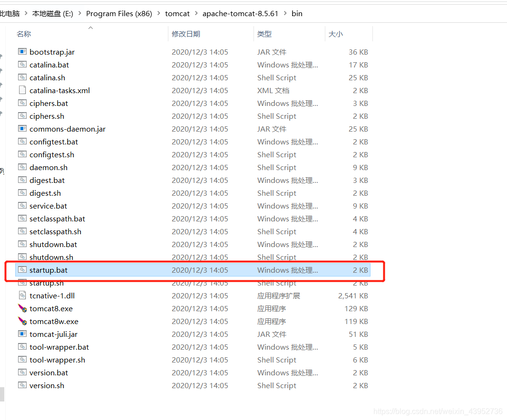507x420 pixels.
Task: Click the 17 KB size of catalina.bat
Action: point(358,65)
